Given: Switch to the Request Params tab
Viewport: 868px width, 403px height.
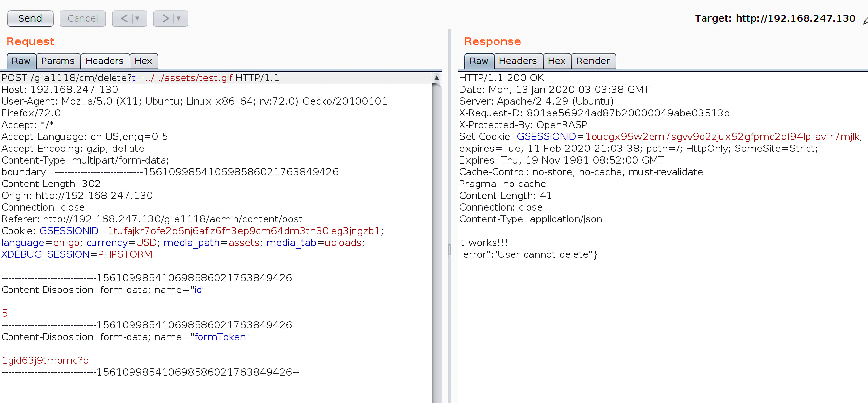Looking at the screenshot, I should 58,61.
